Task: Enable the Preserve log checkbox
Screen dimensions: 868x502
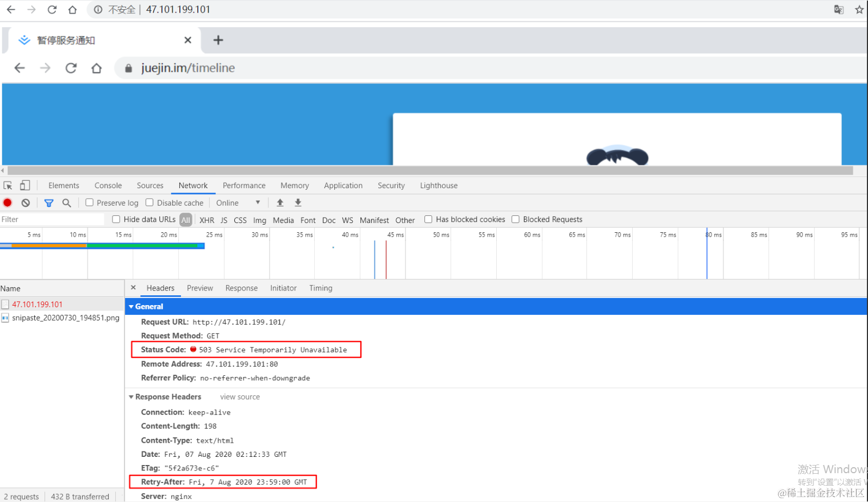Action: click(90, 202)
